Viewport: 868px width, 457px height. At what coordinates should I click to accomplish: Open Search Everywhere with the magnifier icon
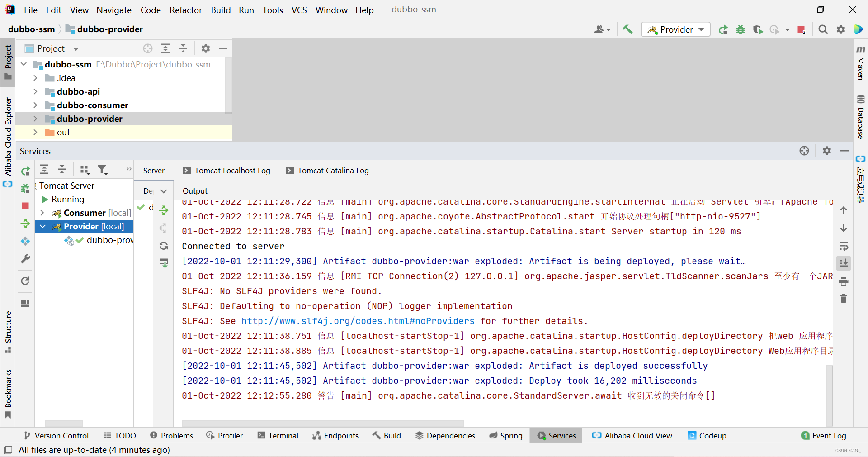click(x=823, y=29)
